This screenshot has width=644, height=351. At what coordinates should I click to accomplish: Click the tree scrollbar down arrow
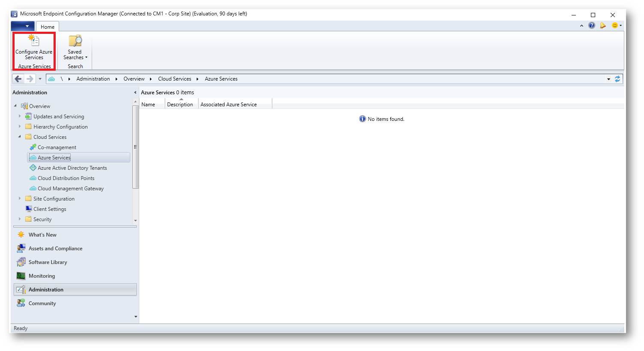click(135, 221)
